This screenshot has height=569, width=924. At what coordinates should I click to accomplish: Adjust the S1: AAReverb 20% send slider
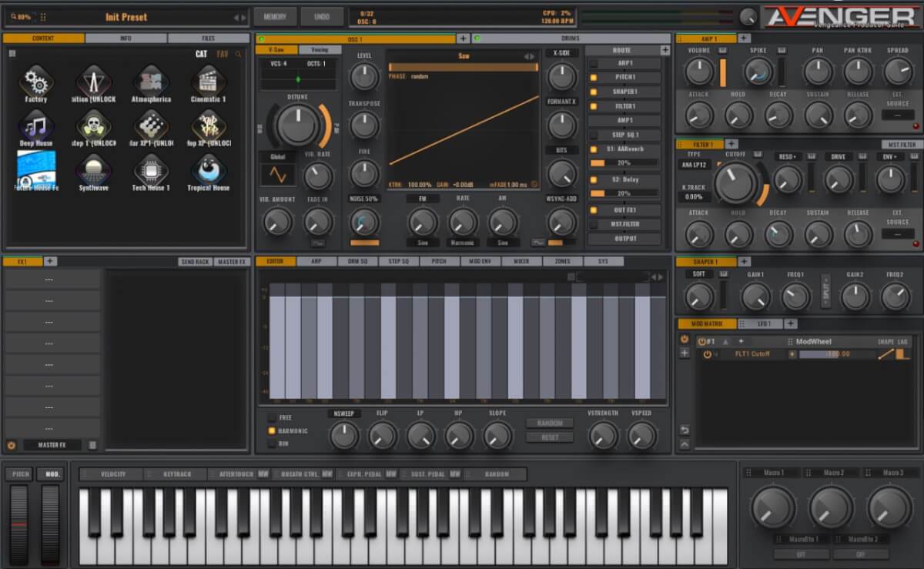click(624, 163)
